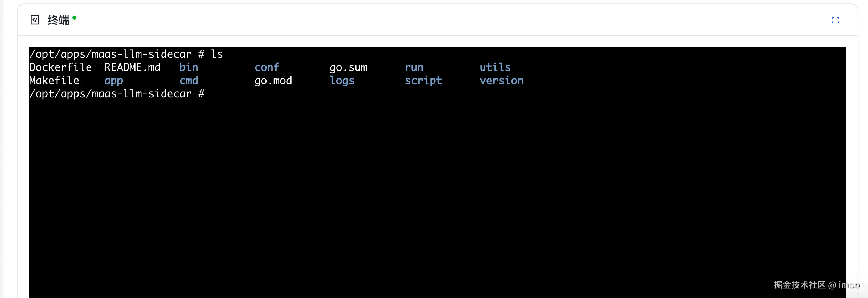The image size is (868, 298).
Task: Click go.mod in the ls output
Action: tap(273, 81)
